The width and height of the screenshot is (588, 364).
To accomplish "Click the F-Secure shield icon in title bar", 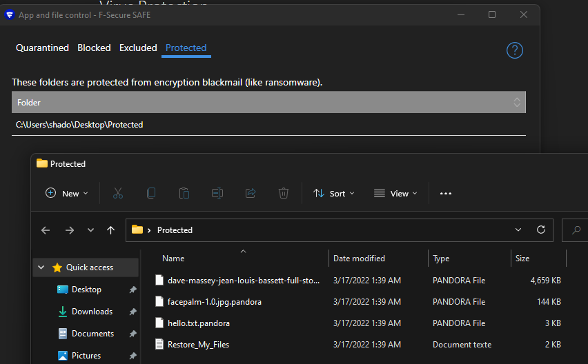I will pyautogui.click(x=10, y=15).
